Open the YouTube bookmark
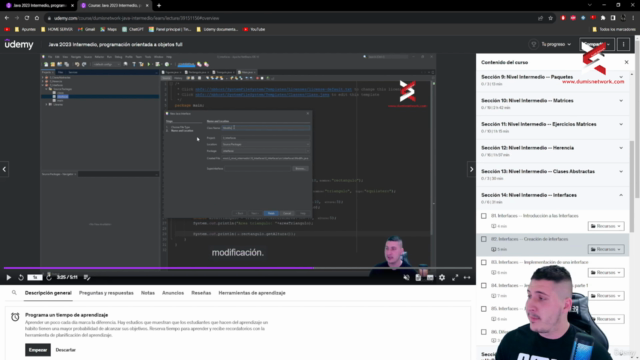Screen dimensions: 640x360 click(254, 29)
